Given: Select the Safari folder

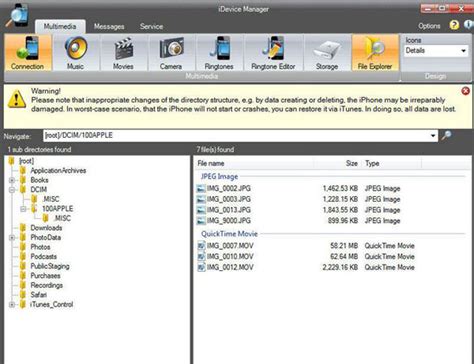Looking at the screenshot, I should (39, 295).
